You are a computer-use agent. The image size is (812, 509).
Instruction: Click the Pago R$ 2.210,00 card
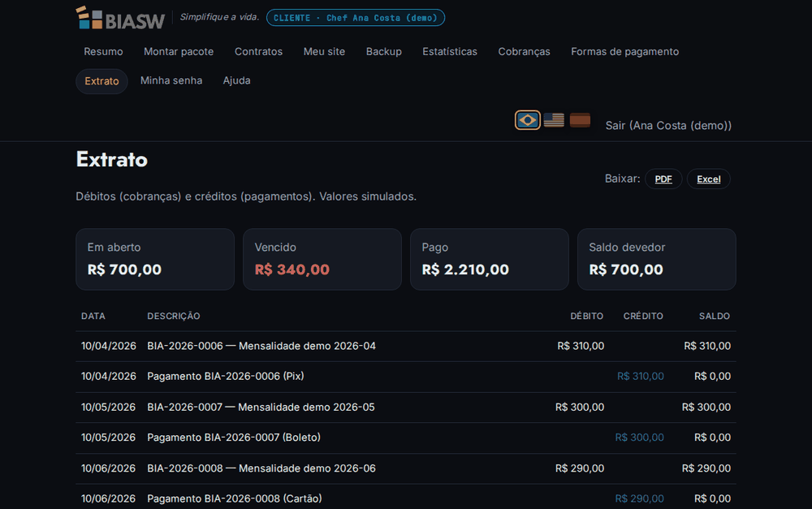(x=490, y=260)
